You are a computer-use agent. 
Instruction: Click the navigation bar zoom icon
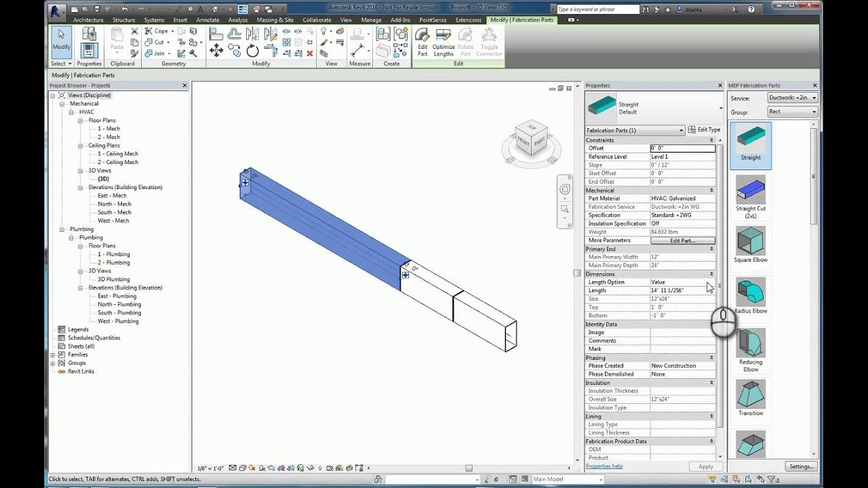pyautogui.click(x=564, y=209)
